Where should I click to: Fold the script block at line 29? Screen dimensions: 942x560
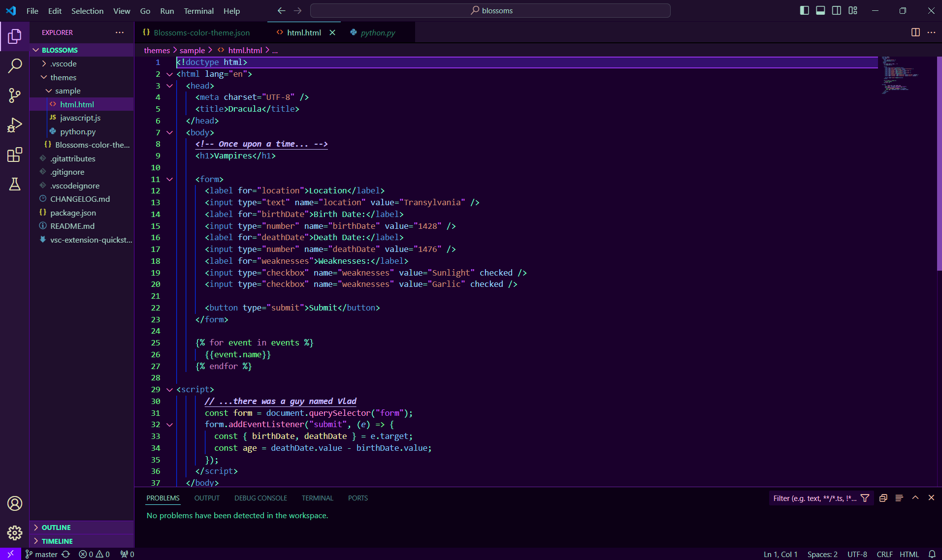pyautogui.click(x=170, y=390)
